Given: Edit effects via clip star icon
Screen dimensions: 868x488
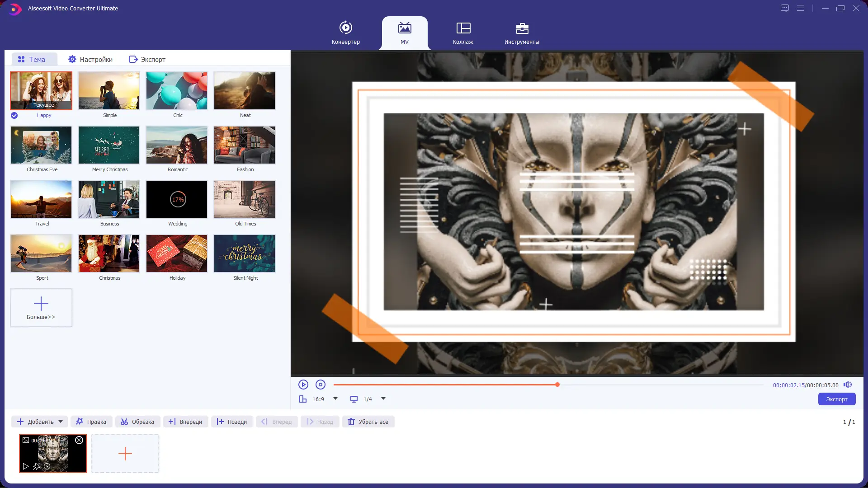Looking at the screenshot, I should [x=37, y=466].
